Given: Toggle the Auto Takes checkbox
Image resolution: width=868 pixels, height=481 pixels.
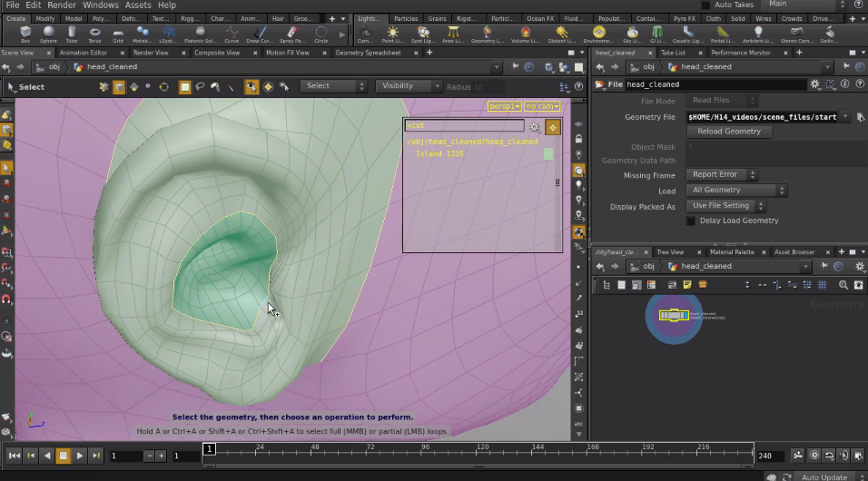Looking at the screenshot, I should tap(705, 5).
